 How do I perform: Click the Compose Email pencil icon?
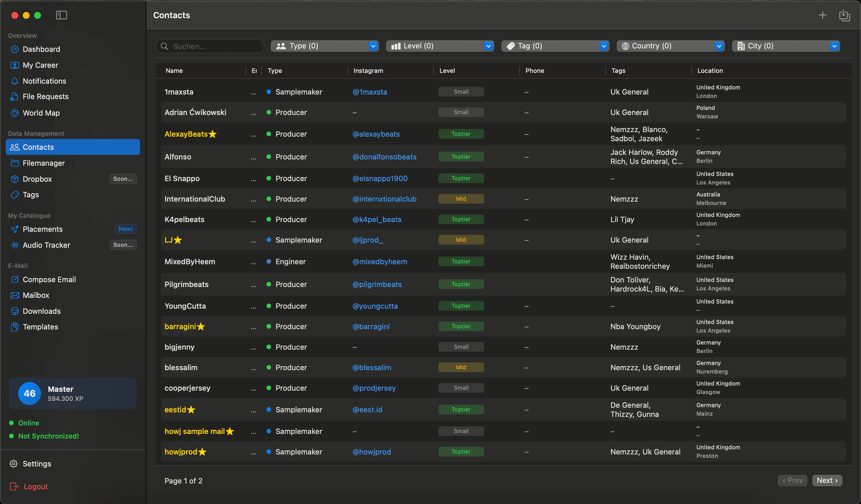click(15, 279)
